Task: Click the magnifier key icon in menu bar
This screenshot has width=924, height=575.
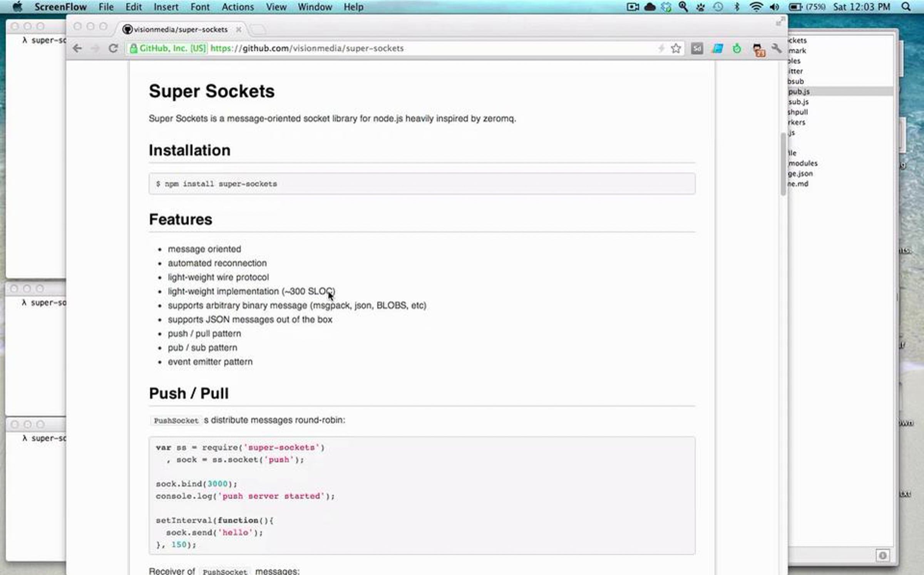Action: coord(683,7)
